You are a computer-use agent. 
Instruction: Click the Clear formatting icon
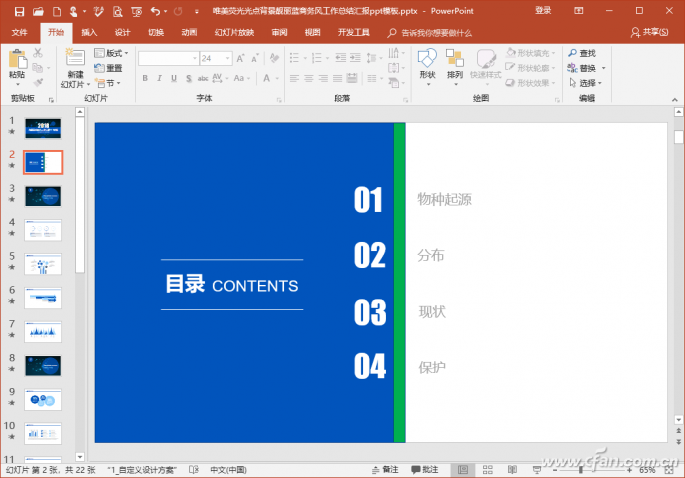point(274,58)
